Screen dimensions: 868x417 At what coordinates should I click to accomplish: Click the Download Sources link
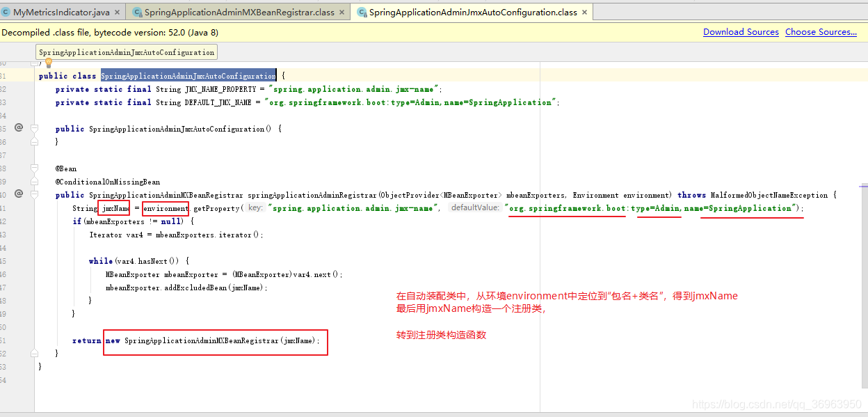click(x=741, y=32)
